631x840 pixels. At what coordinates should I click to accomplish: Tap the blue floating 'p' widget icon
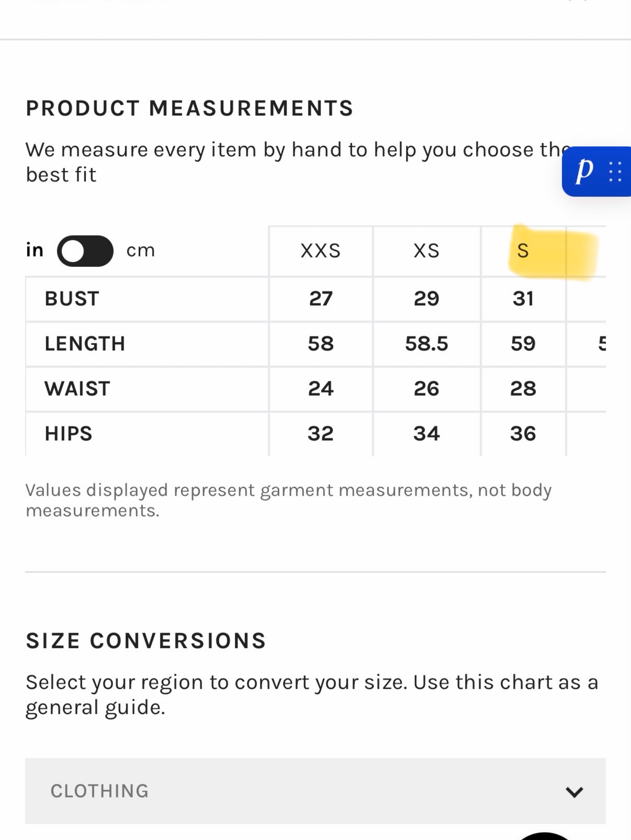click(584, 171)
